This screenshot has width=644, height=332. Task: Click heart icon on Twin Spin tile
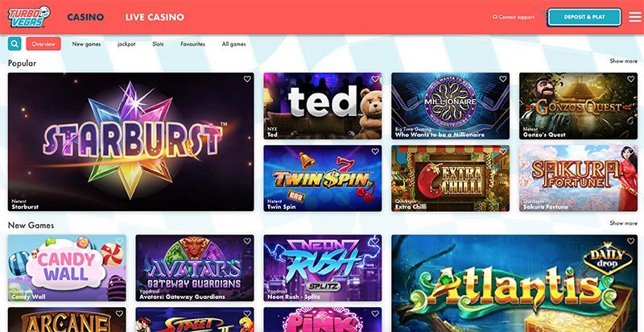tap(375, 151)
